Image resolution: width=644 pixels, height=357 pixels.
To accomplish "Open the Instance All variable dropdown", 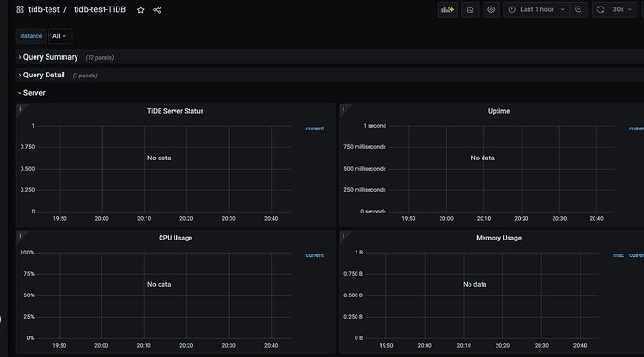I will coord(60,36).
